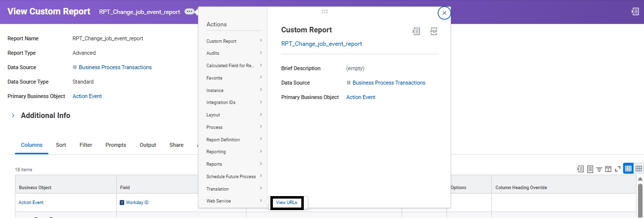Viewport: 644px width, 218px height.
Task: Switch to the Share tab
Action: [177, 145]
